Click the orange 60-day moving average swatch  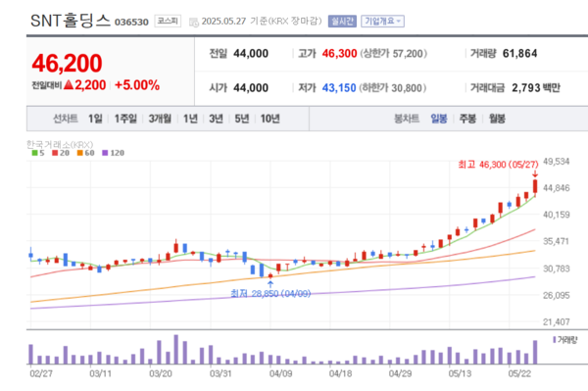click(x=80, y=153)
